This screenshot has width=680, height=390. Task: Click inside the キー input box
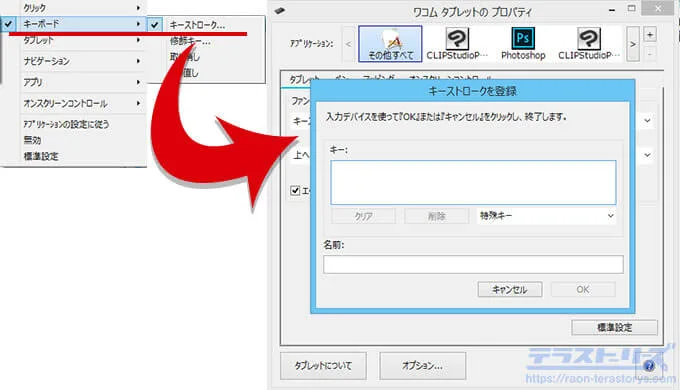click(x=473, y=182)
